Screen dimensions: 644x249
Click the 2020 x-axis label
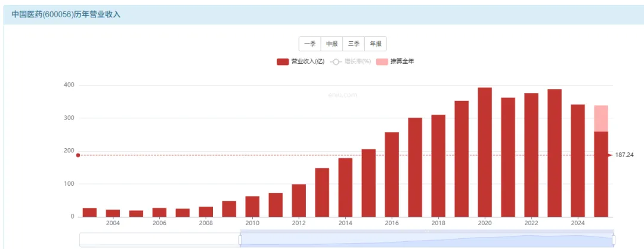tap(485, 223)
